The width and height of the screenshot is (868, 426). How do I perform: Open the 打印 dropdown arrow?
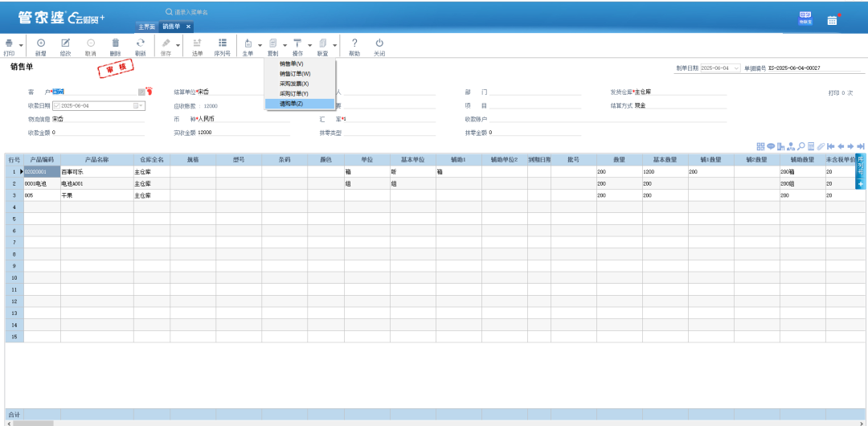click(x=20, y=45)
